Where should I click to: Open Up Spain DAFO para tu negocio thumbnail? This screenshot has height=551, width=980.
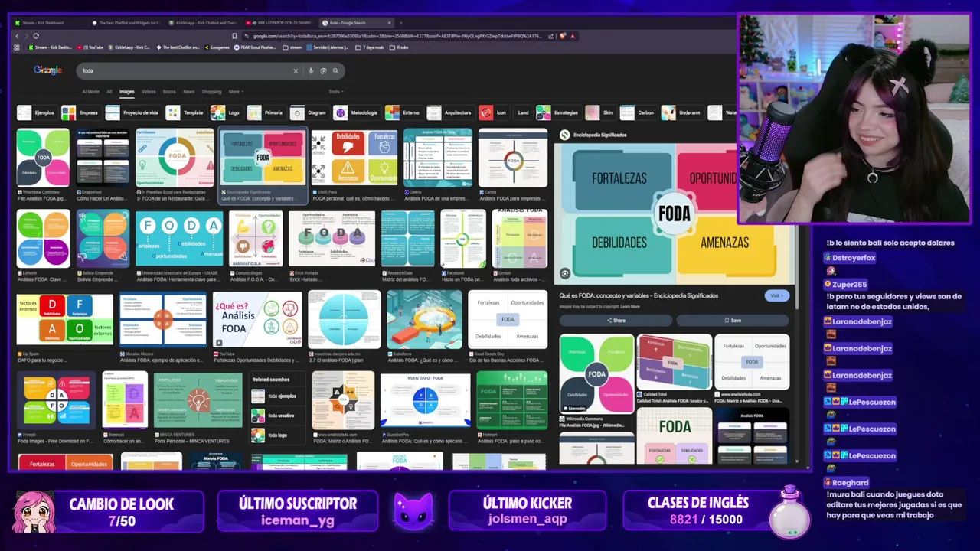pos(64,320)
